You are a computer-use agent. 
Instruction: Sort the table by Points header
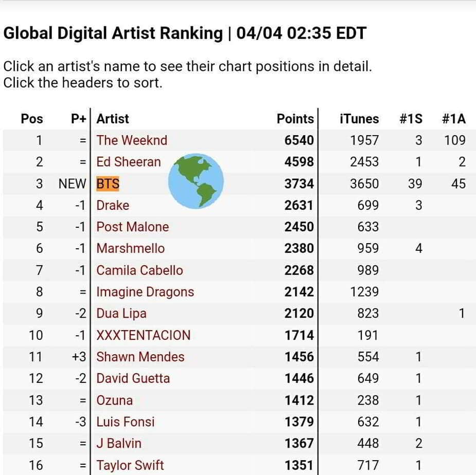click(x=295, y=119)
